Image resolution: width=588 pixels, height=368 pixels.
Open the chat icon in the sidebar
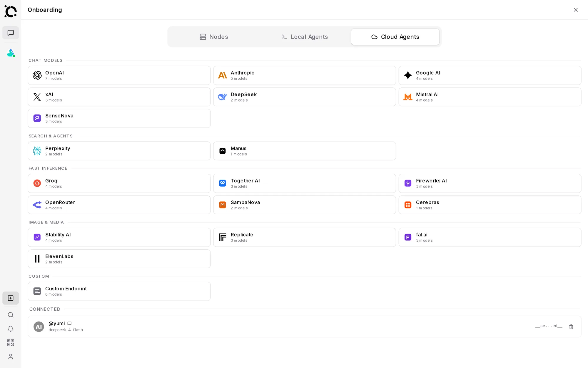point(11,33)
